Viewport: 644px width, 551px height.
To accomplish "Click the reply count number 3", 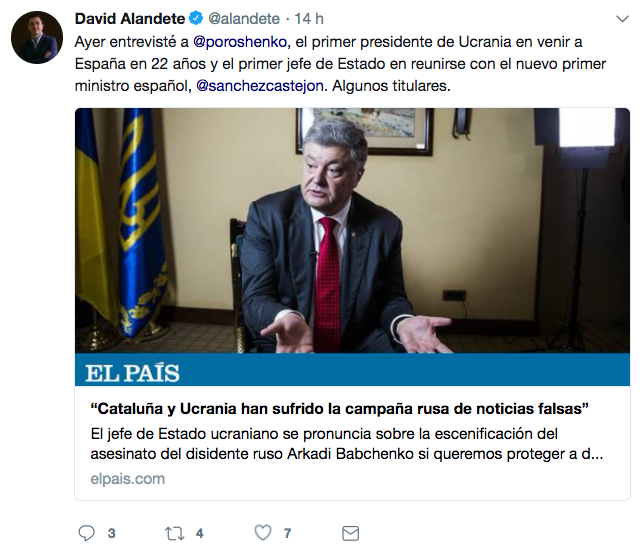I will tap(111, 533).
